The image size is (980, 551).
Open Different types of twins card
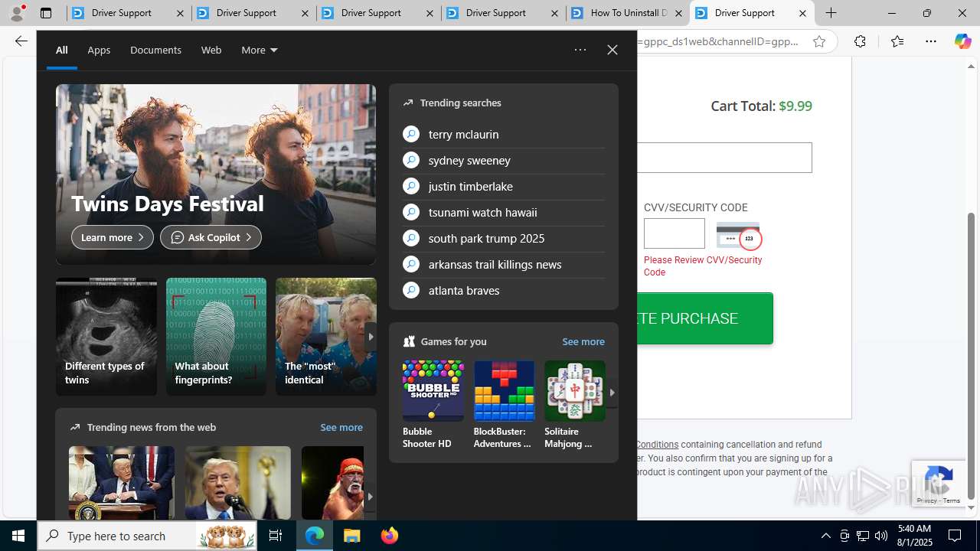(106, 337)
